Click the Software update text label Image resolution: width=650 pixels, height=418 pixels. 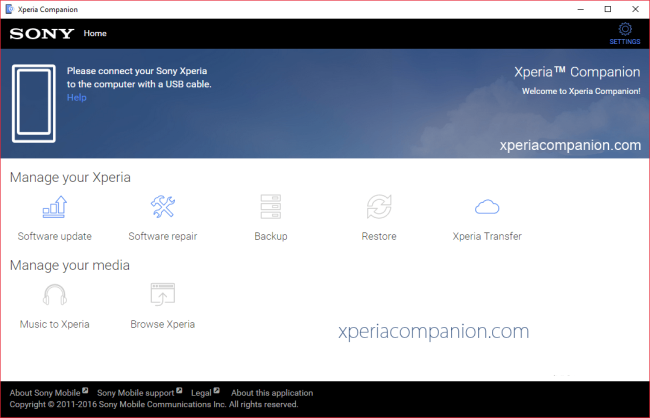(x=54, y=237)
